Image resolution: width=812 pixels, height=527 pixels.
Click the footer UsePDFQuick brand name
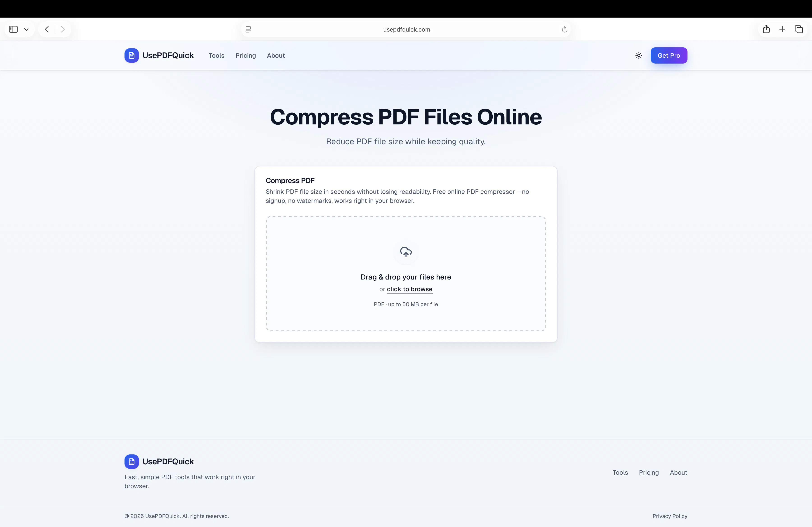coord(168,462)
